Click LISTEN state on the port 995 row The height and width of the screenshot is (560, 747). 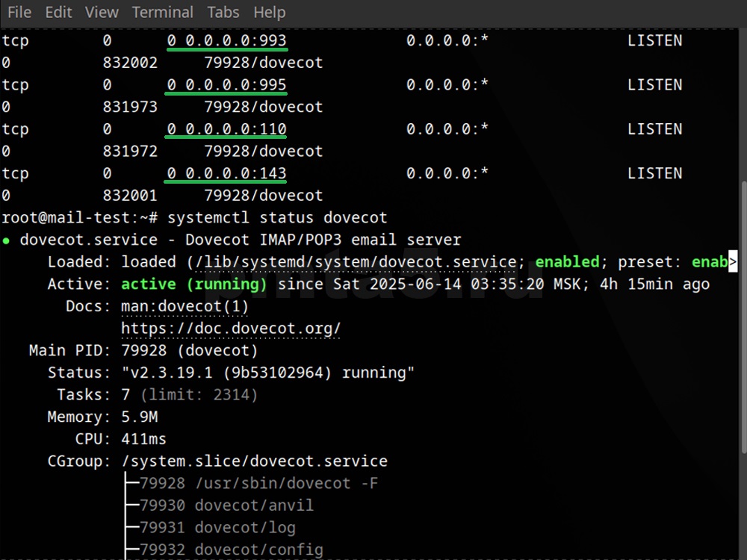point(654,85)
